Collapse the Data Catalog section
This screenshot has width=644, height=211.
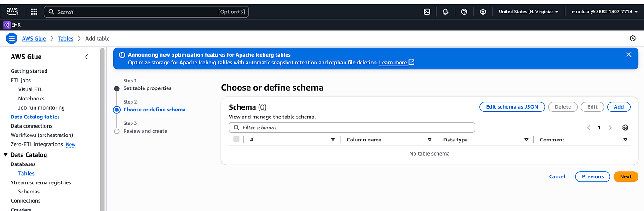[6, 155]
